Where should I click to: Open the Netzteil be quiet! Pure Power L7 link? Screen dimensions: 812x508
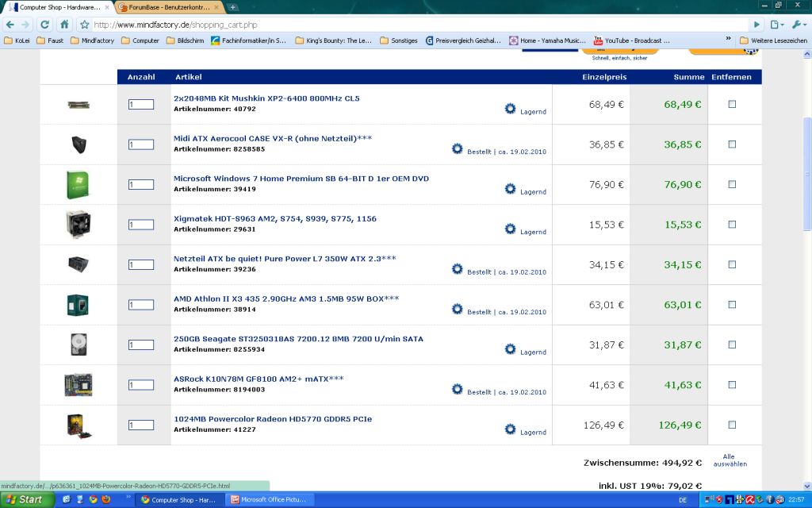[x=285, y=259]
